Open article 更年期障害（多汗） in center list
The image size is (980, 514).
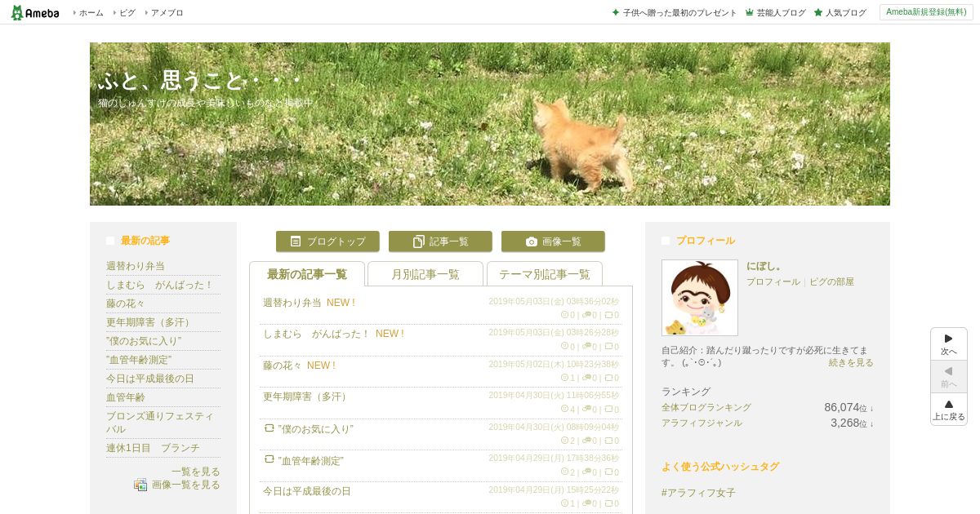point(307,397)
